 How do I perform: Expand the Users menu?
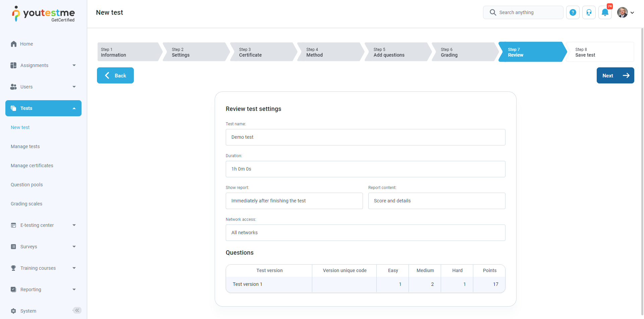tap(43, 87)
